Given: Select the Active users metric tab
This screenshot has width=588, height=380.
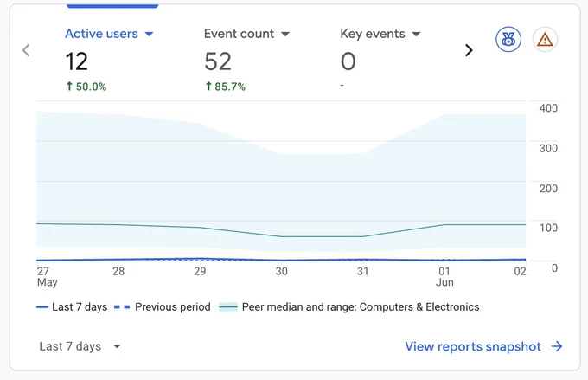Looking at the screenshot, I should click(x=109, y=60).
